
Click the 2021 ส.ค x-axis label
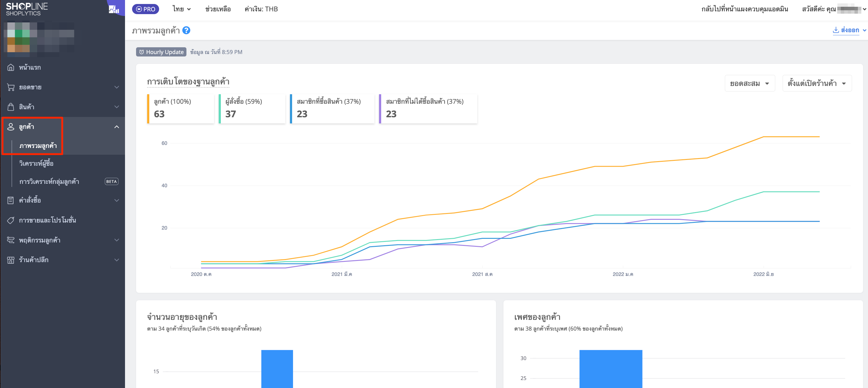pyautogui.click(x=482, y=274)
